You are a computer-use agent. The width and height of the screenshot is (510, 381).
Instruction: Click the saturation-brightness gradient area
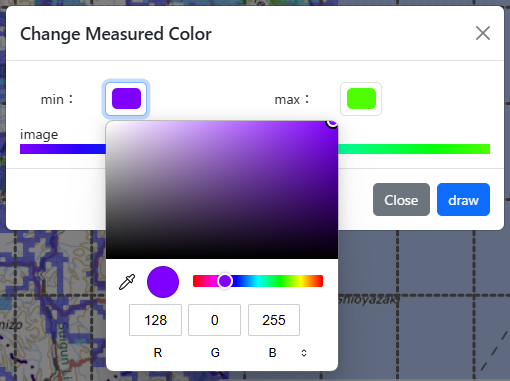222,190
